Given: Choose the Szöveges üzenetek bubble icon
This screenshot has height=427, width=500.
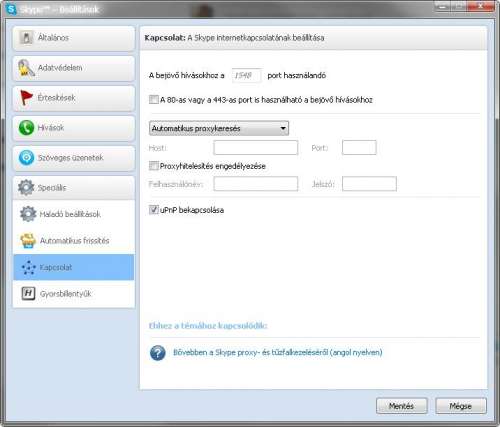Looking at the screenshot, I should [x=26, y=158].
